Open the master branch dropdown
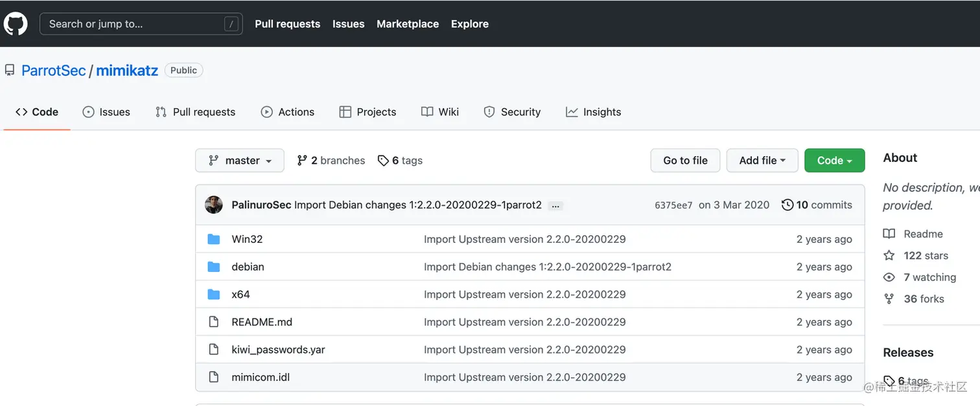Viewport: 980px width, 406px height. [x=240, y=161]
